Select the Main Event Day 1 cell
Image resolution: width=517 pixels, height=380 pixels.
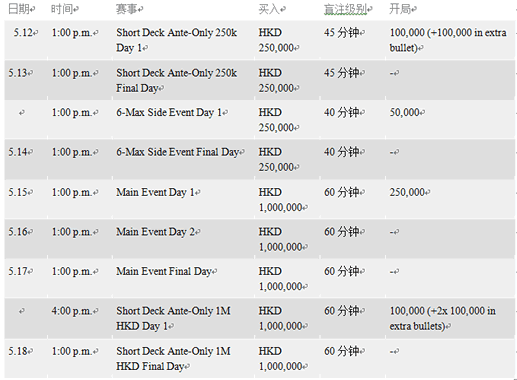point(155,192)
